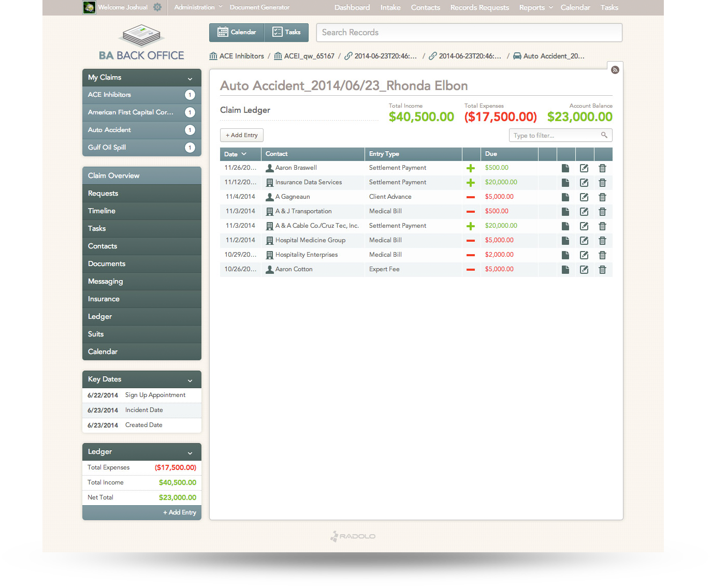Expand the Reports dropdown in top navigation
Image resolution: width=712 pixels, height=588 pixels.
pos(536,7)
